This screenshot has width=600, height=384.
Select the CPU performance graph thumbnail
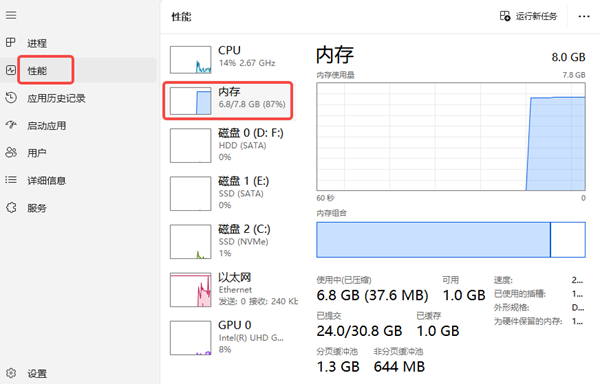click(x=190, y=60)
